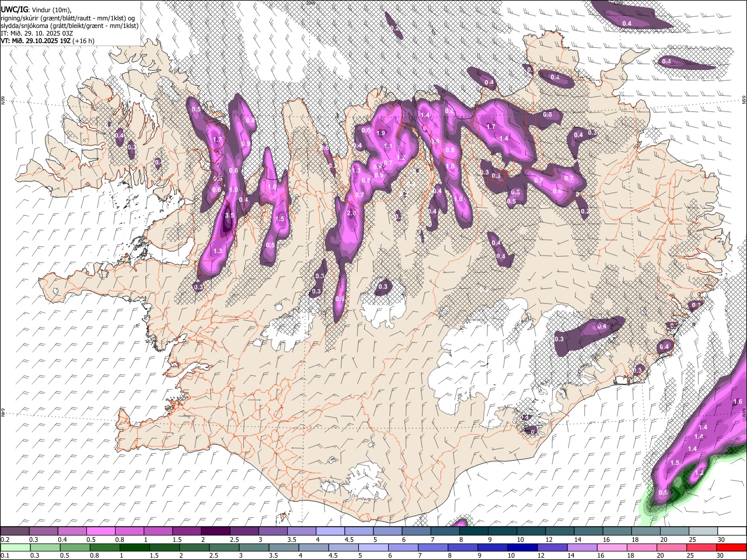Pick upper scale swatch between 4 and 4.5
Screen dimensions: 747x560
pos(330,531)
